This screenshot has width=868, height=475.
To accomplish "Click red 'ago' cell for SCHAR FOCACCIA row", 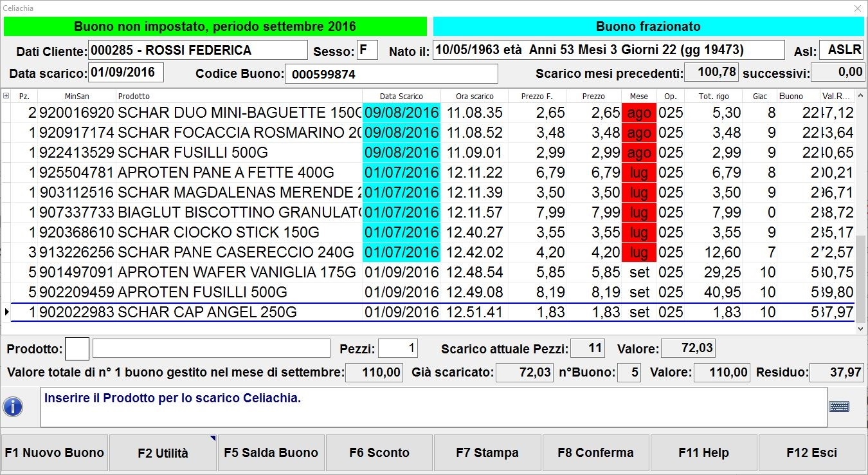I will click(x=639, y=133).
